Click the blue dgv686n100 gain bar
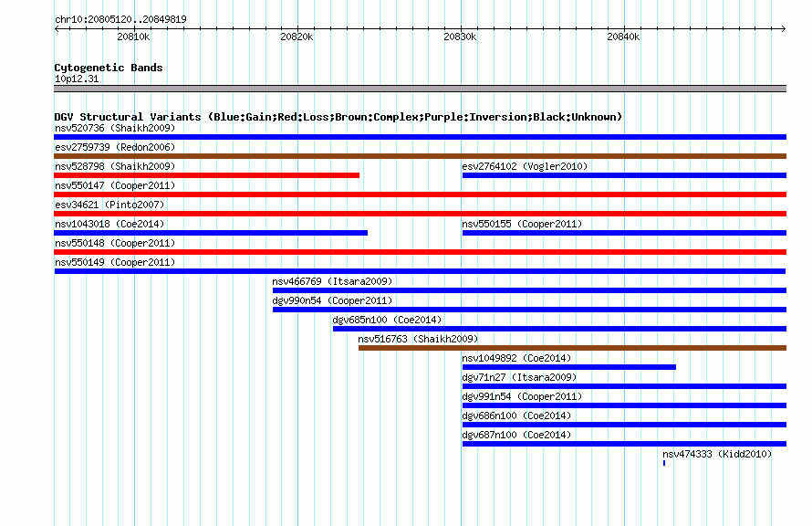This screenshot has width=812, height=526. click(624, 425)
